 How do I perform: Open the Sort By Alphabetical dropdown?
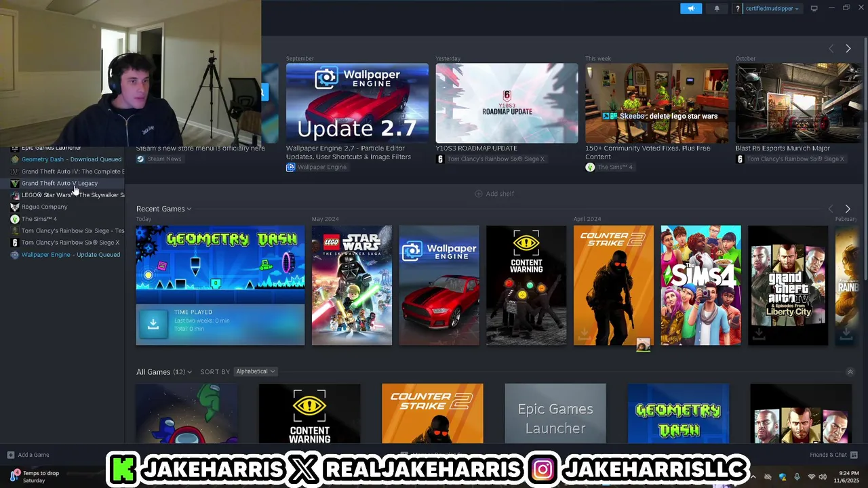click(255, 371)
